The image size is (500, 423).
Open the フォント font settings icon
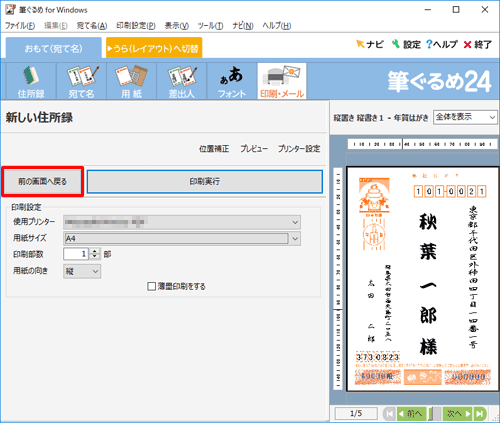232,81
